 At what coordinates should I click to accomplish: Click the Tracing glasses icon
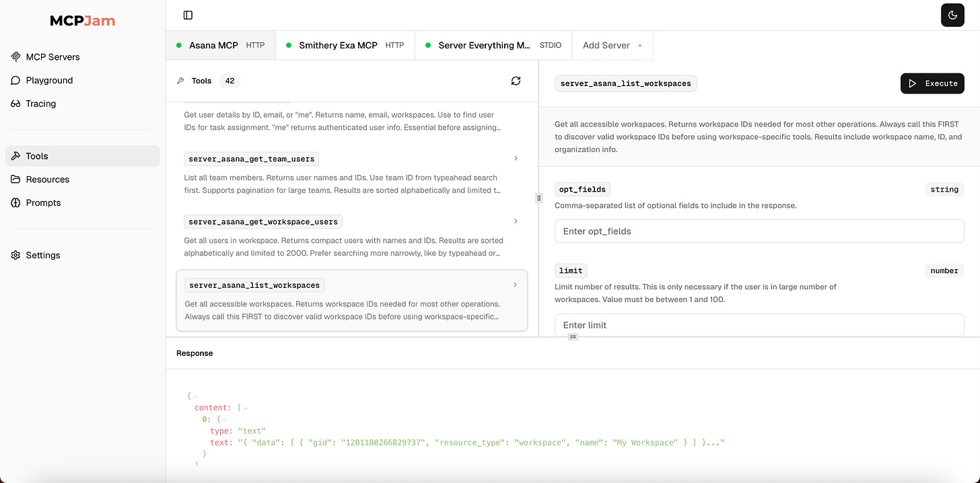[15, 104]
